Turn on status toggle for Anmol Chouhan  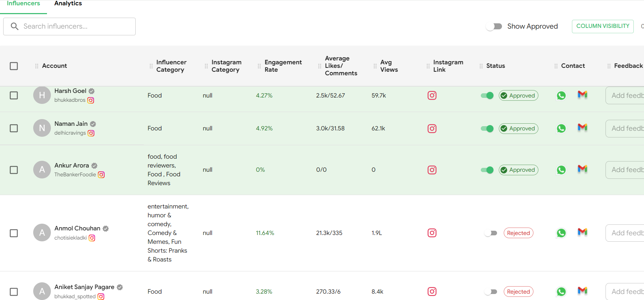pyautogui.click(x=491, y=233)
